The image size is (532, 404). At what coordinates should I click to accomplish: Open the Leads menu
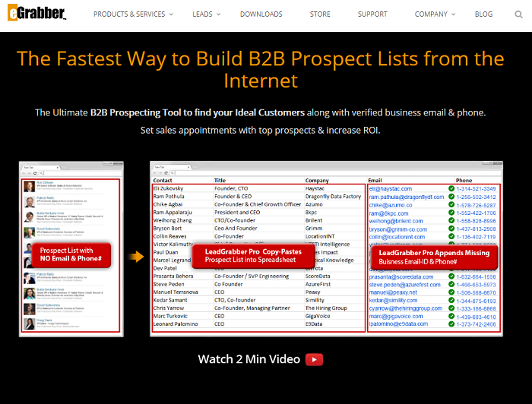202,14
